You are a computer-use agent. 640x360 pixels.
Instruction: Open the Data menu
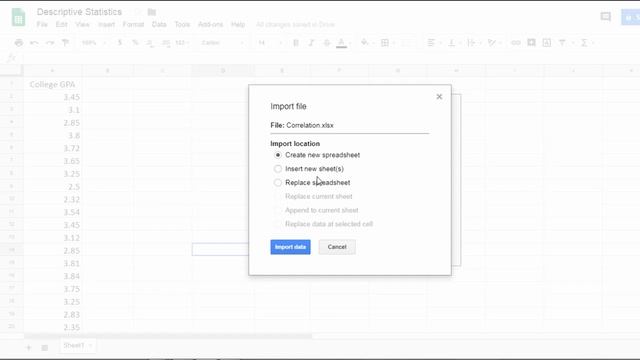(159, 24)
